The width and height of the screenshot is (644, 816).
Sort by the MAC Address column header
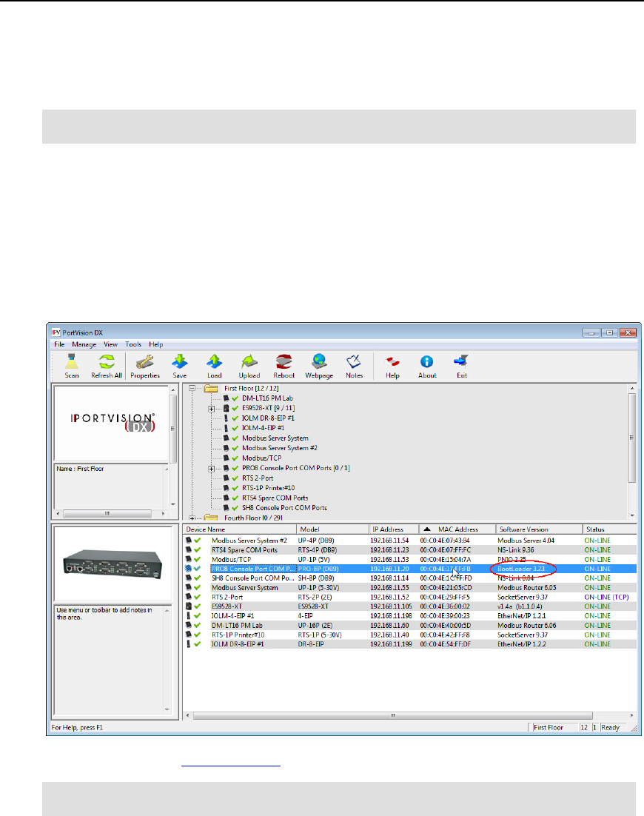pos(457,529)
